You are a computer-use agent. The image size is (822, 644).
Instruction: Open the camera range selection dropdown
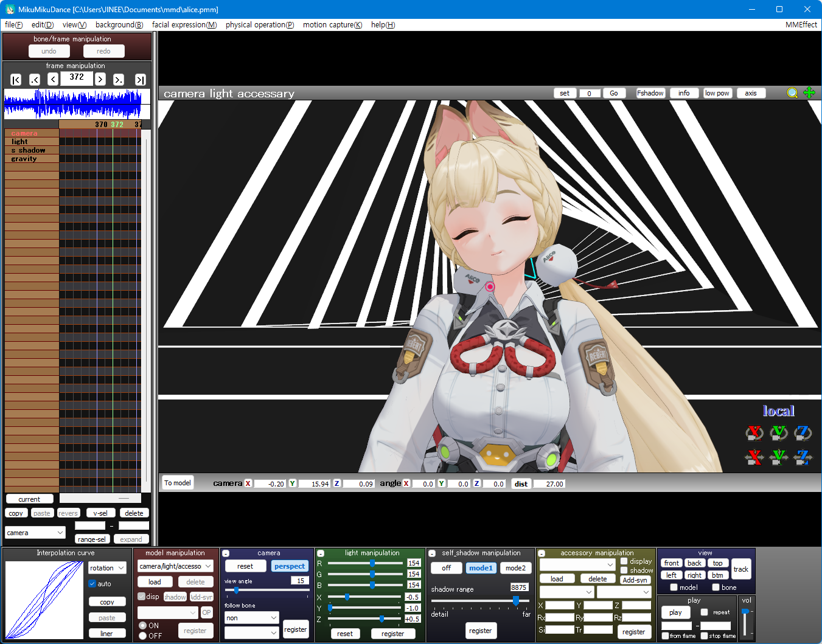click(x=35, y=533)
